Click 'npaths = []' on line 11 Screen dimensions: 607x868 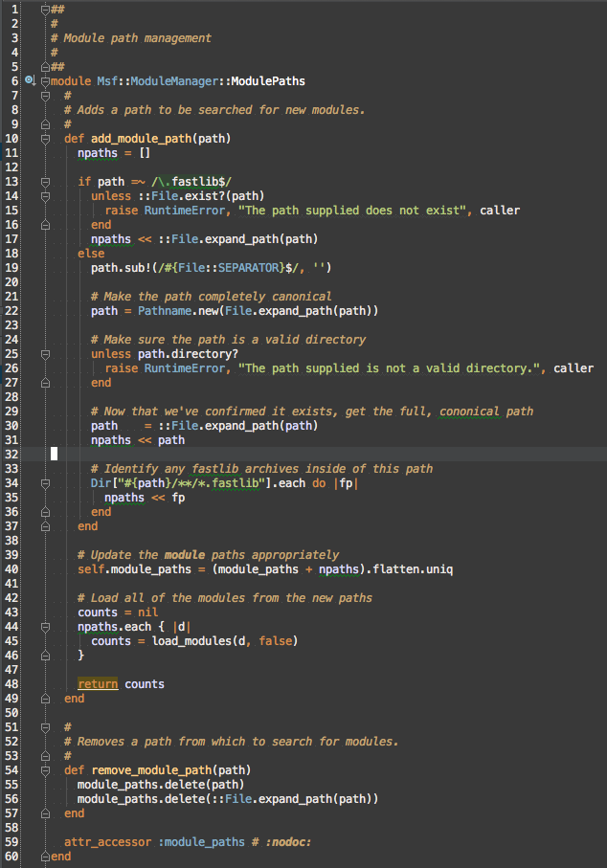click(x=114, y=153)
